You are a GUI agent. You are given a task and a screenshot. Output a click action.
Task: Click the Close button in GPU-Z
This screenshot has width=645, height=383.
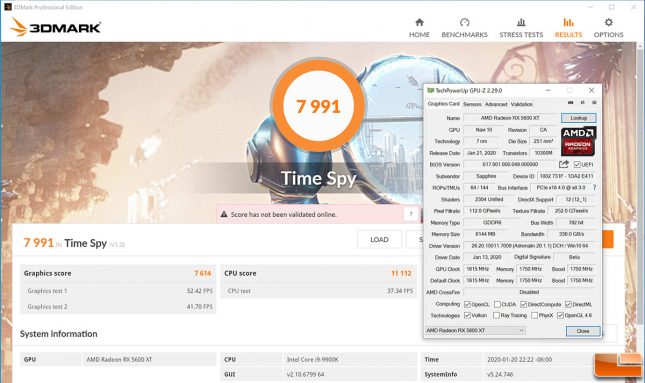tap(583, 331)
